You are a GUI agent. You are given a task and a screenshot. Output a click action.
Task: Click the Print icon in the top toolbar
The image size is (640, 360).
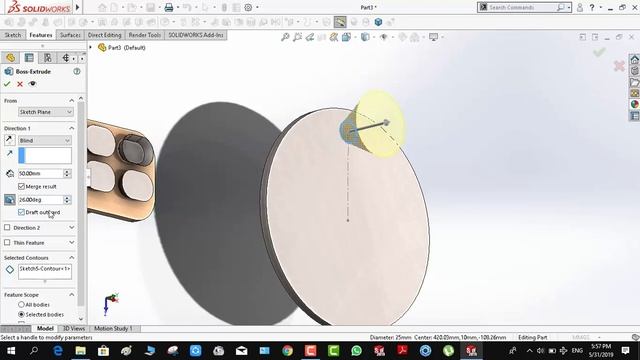169,7
